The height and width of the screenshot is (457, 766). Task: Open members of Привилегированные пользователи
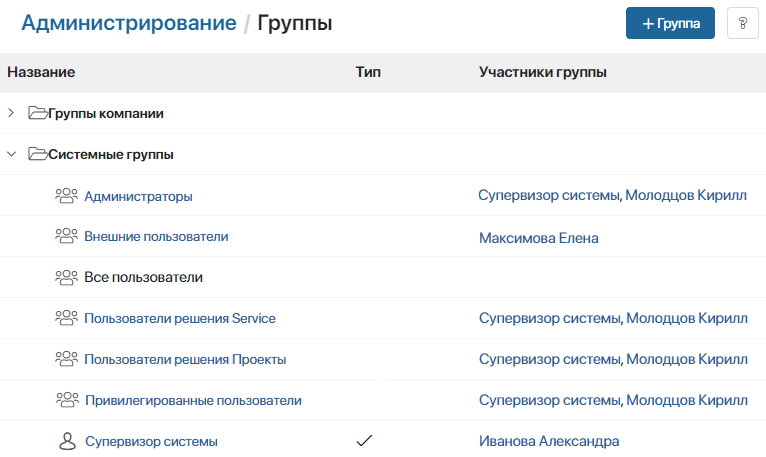613,400
